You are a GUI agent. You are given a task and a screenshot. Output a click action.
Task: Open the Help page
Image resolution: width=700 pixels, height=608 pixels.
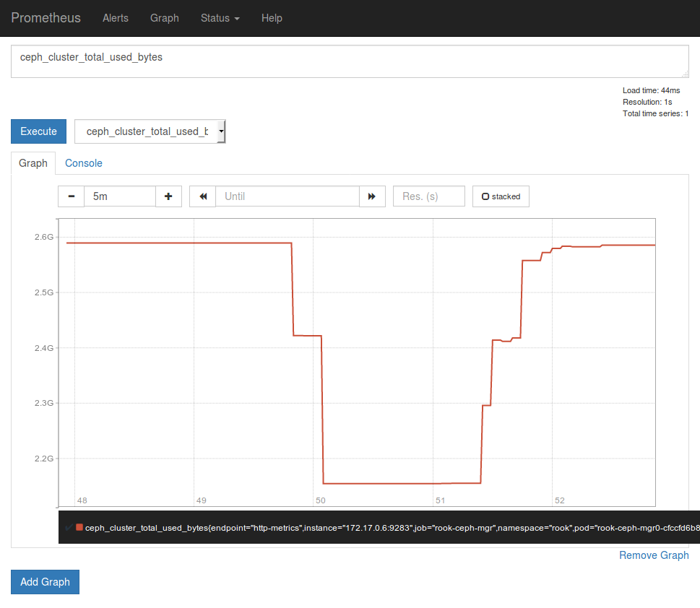[272, 18]
